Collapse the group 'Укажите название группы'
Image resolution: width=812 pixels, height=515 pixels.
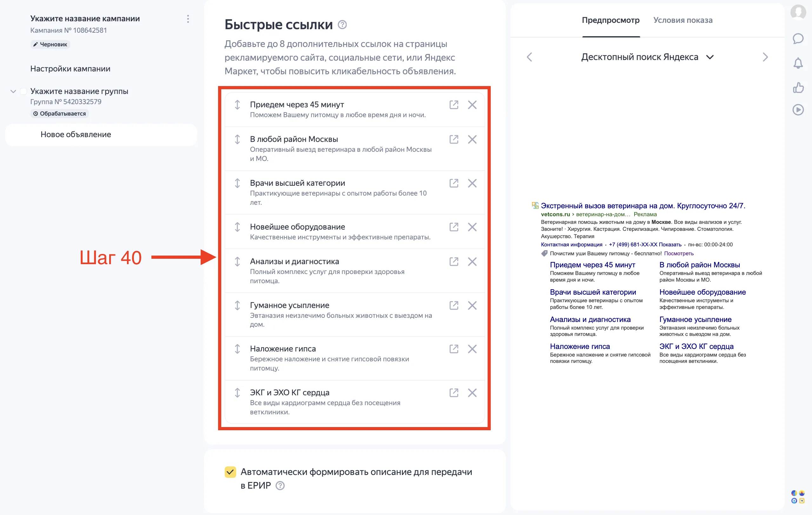pyautogui.click(x=13, y=91)
